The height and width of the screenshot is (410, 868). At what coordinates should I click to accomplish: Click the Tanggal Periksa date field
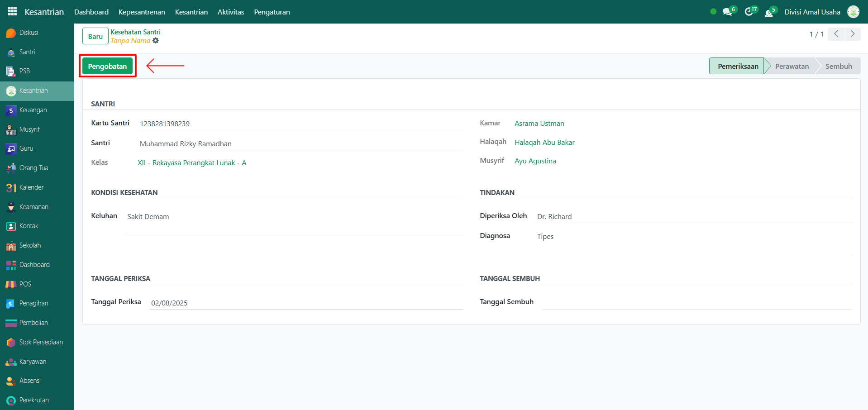coord(305,303)
